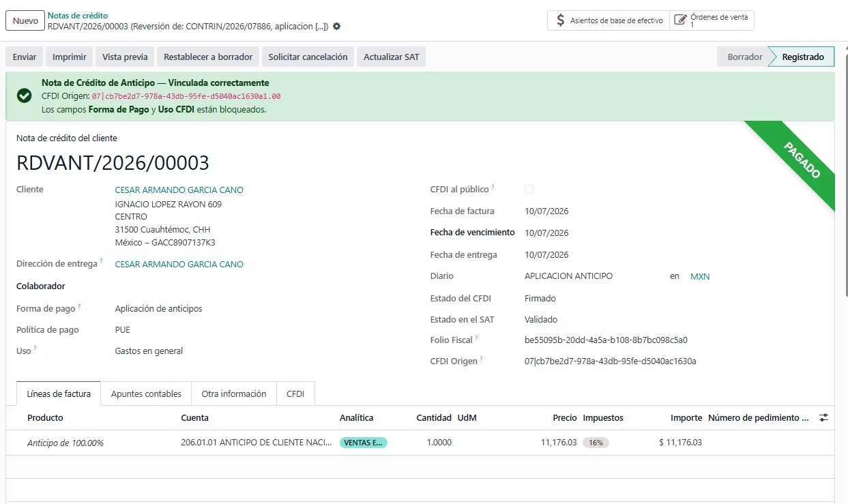Viewport: 848px width, 504px height.
Task: Open Órdenes de venta smart button
Action: coord(712,20)
